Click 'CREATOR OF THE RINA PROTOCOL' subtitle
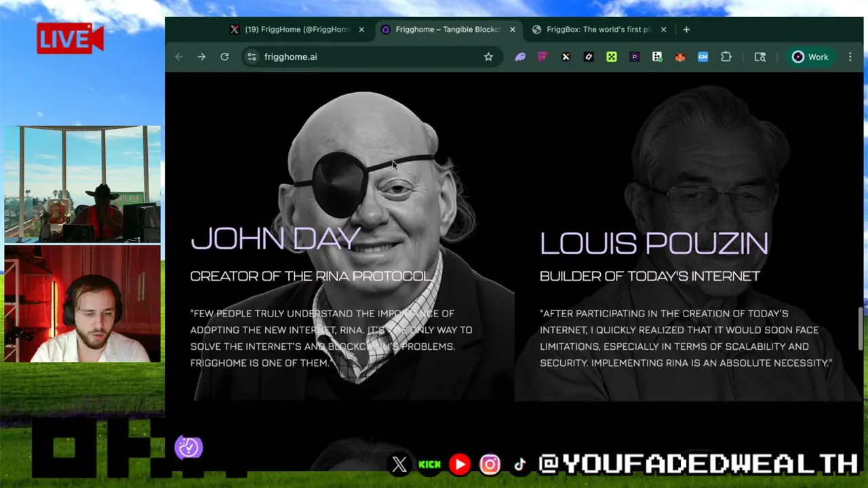Viewport: 868px width, 488px height. 312,276
